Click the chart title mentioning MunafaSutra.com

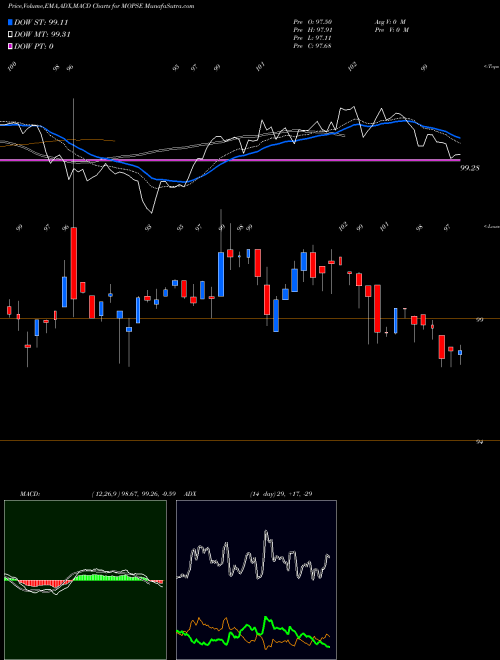[101, 6]
